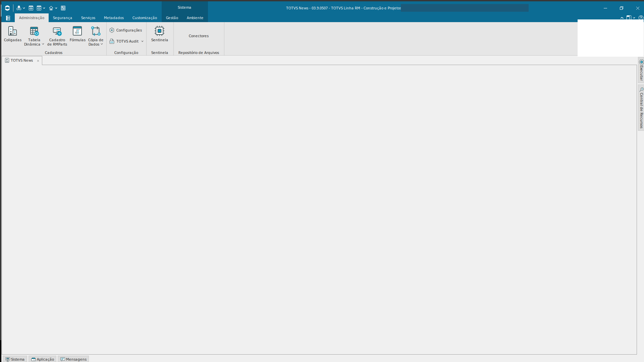Image resolution: width=644 pixels, height=362 pixels.
Task: Select the TOTVS News document tab
Action: [x=22, y=60]
